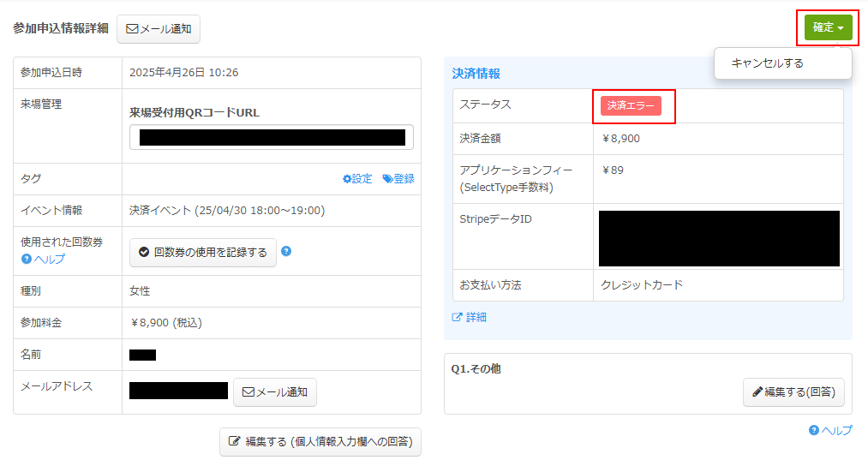868x466 pixels.
Task: Open the 確定 status dropdown
Action: pos(828,27)
